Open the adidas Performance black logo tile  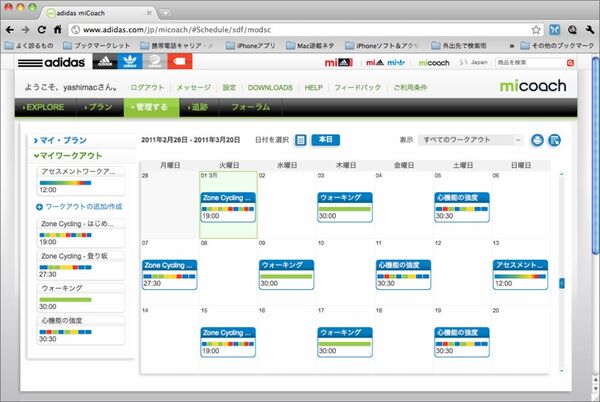[x=105, y=62]
